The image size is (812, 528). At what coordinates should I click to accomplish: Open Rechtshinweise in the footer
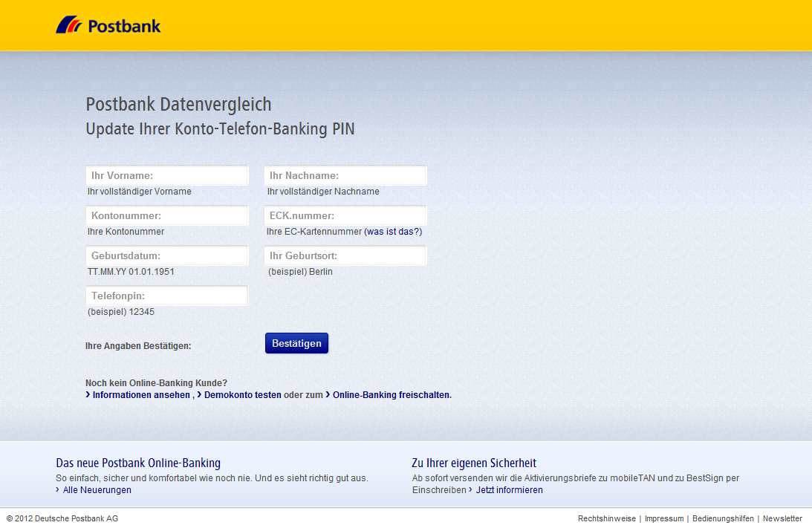pos(607,518)
